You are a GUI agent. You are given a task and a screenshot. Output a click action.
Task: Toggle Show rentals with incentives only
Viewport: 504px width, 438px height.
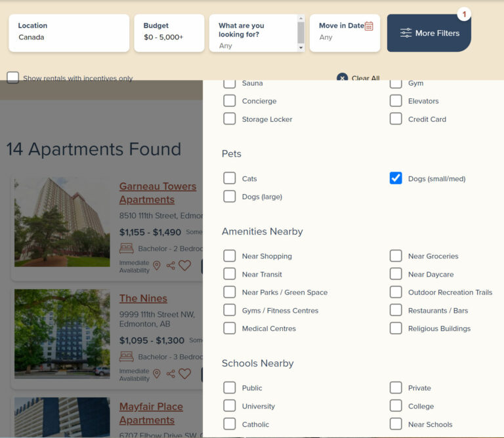pyautogui.click(x=13, y=78)
